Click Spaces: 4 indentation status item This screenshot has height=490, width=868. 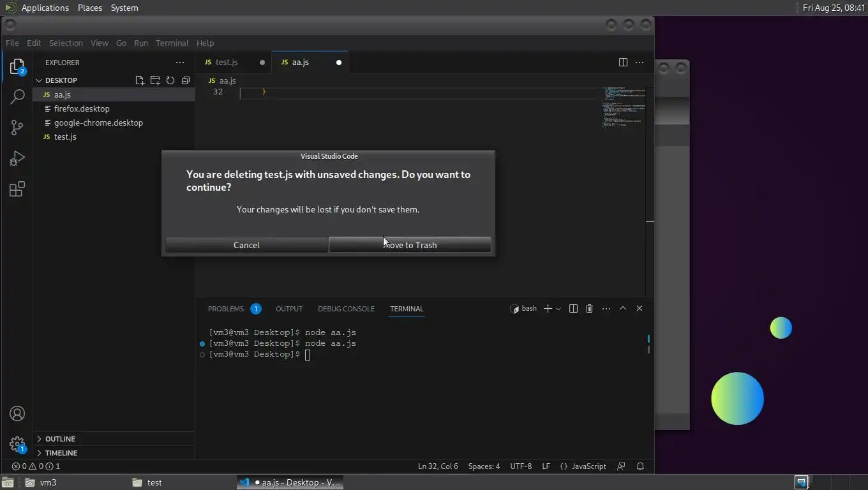click(484, 466)
